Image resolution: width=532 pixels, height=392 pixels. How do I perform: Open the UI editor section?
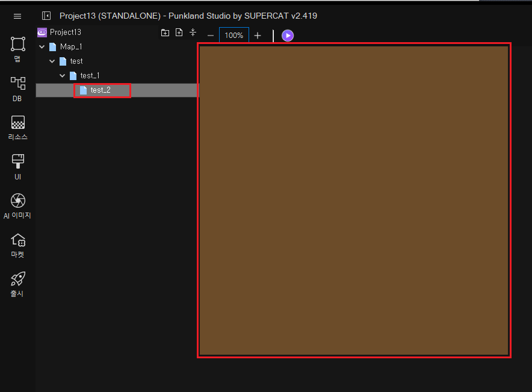pyautogui.click(x=17, y=166)
